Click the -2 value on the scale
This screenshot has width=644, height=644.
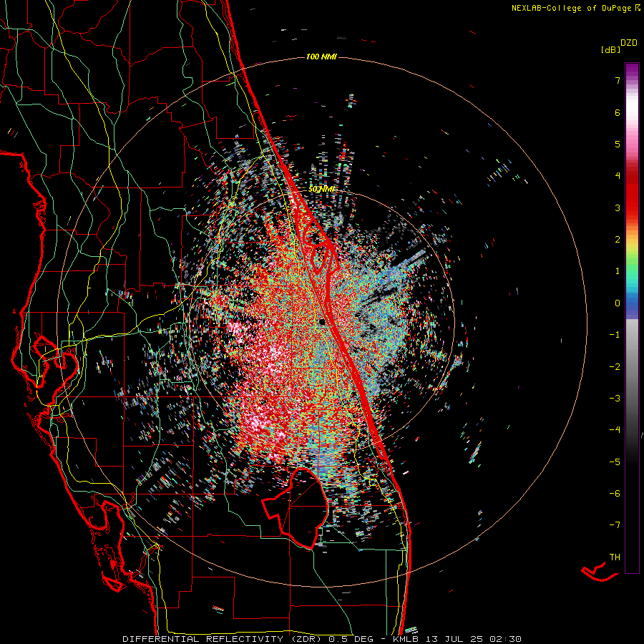point(615,367)
